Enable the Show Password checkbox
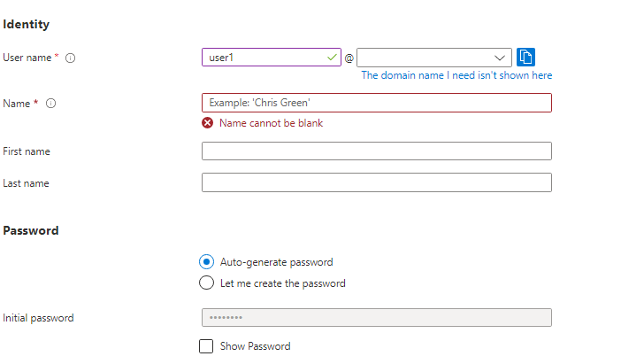This screenshot has width=644, height=364. point(206,346)
